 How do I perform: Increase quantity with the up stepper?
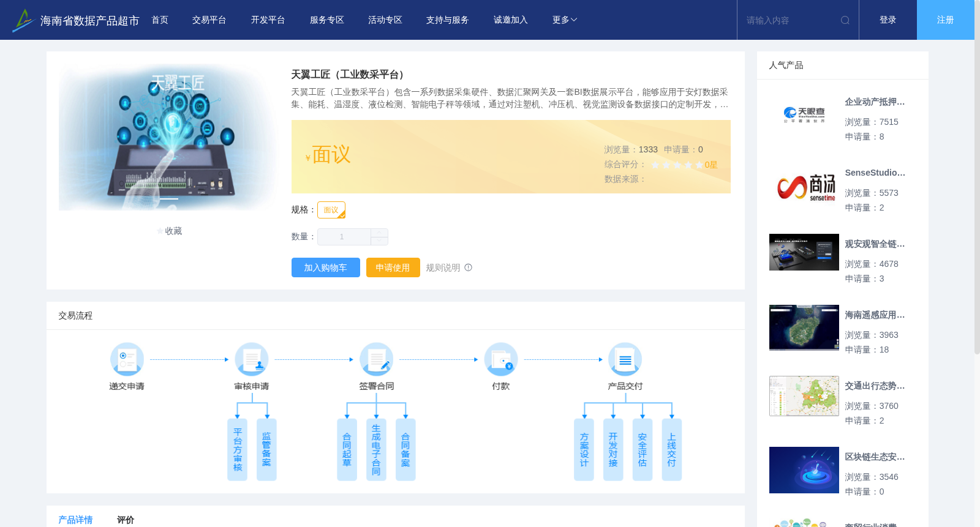[379, 233]
